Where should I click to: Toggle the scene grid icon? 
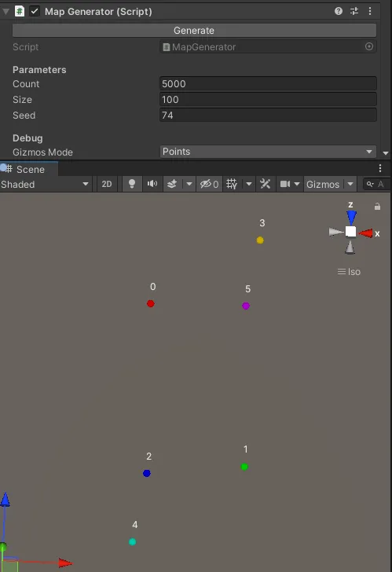tap(232, 184)
